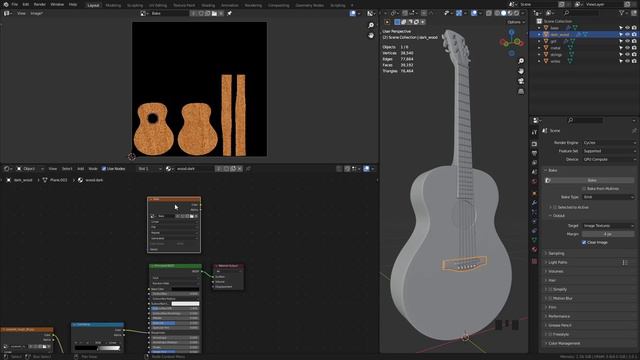This screenshot has width=640, height=360.
Task: Click the Base Color black swatch
Action: point(185,289)
